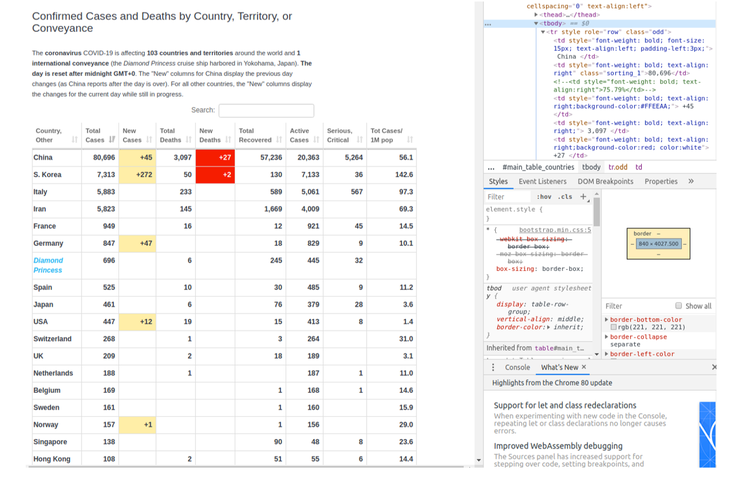
Task: Click breadcrumb ellipsis before #main_table_countries
Action: tap(491, 167)
